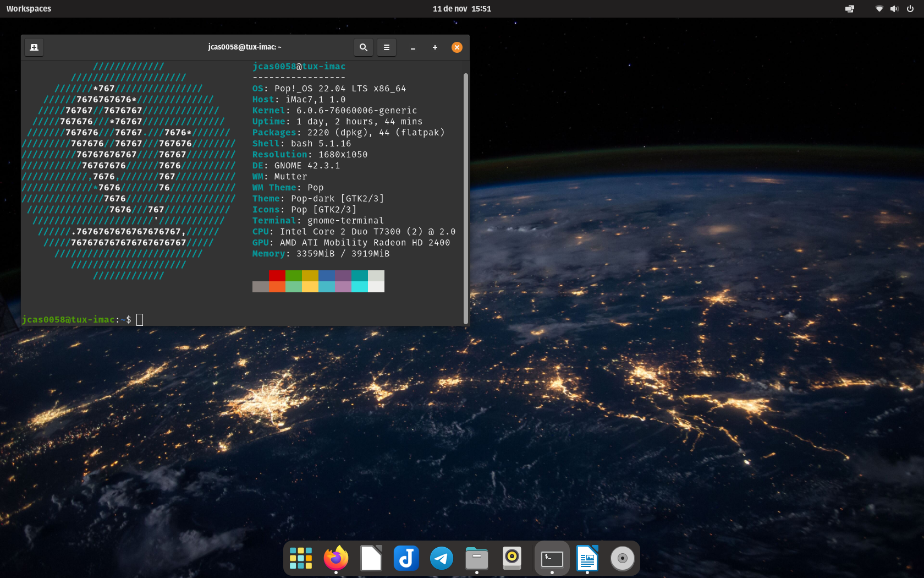Image resolution: width=924 pixels, height=578 pixels.
Task: Open Workspaces overview
Action: [x=29, y=9]
